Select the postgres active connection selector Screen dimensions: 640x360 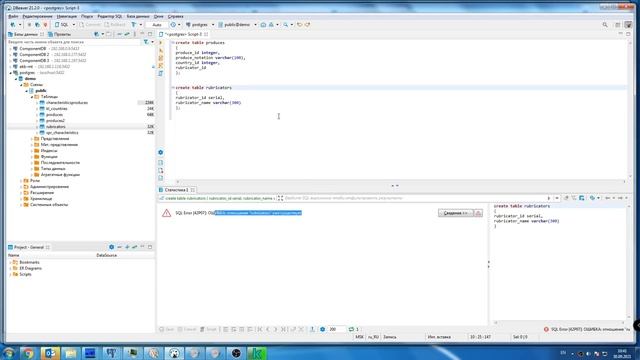coord(200,25)
